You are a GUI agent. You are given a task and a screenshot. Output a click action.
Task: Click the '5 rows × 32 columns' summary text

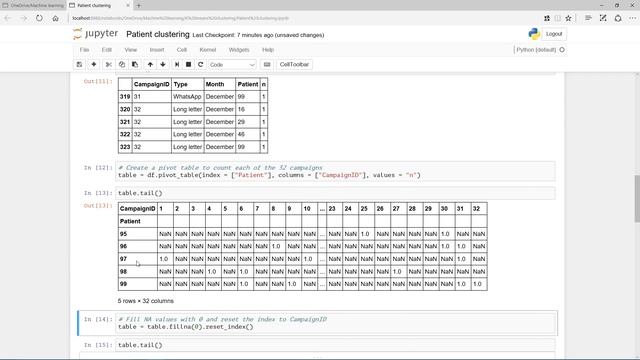tap(146, 301)
